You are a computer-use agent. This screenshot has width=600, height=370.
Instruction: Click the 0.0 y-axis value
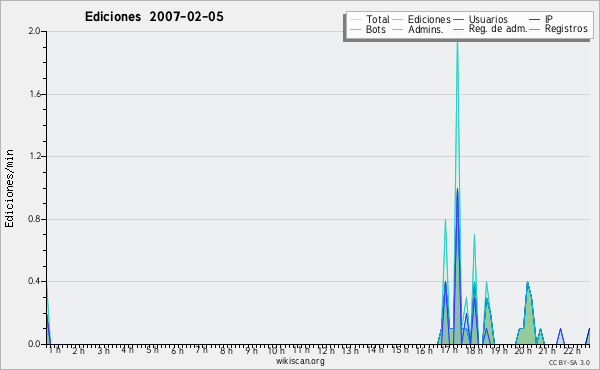[x=34, y=344]
